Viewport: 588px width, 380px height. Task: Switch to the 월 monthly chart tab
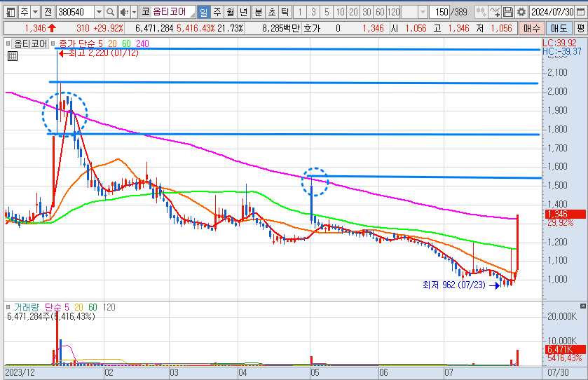click(231, 13)
